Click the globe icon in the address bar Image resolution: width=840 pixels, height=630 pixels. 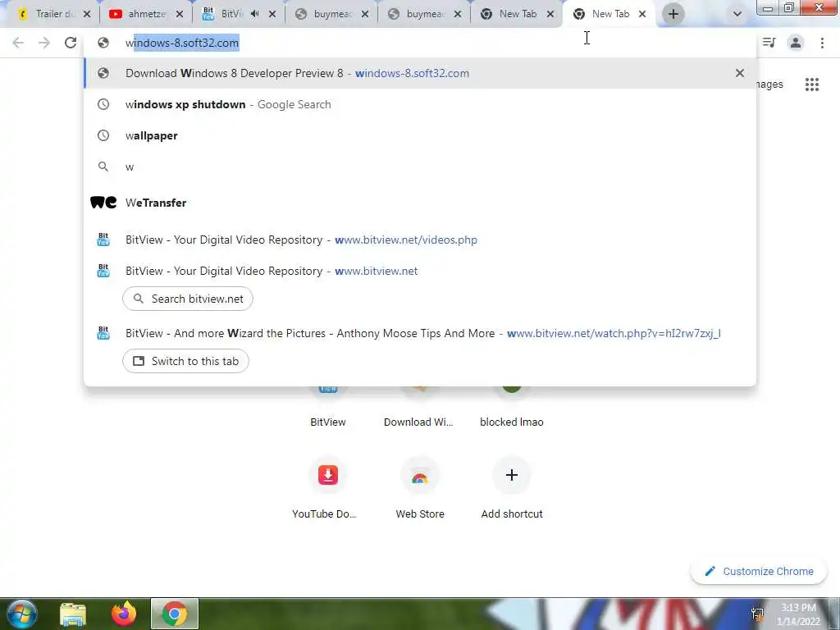(x=103, y=43)
